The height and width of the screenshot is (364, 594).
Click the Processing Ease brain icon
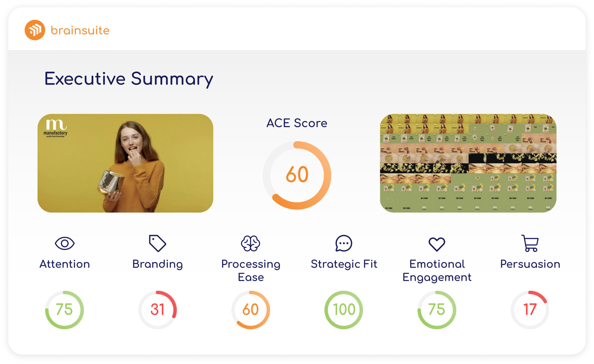click(250, 243)
